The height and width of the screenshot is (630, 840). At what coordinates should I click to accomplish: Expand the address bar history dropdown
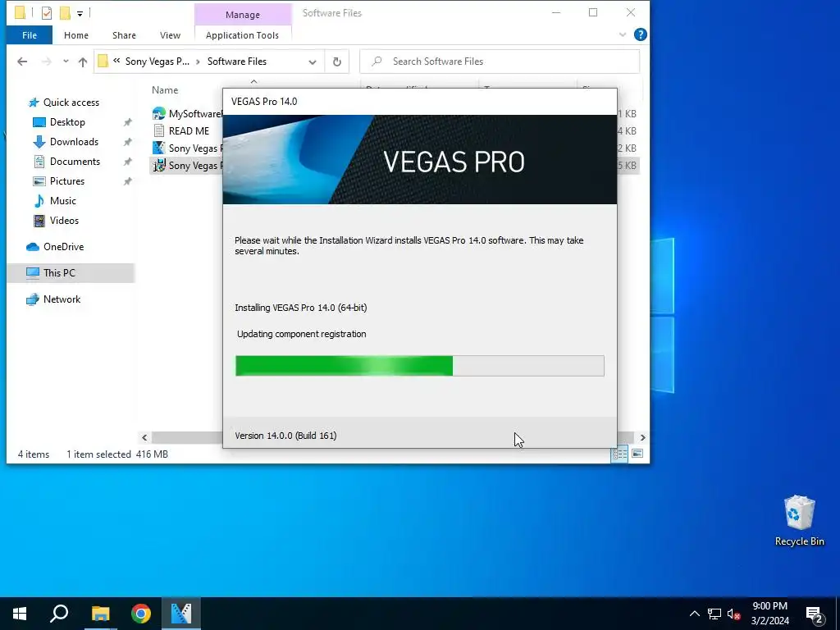click(313, 62)
